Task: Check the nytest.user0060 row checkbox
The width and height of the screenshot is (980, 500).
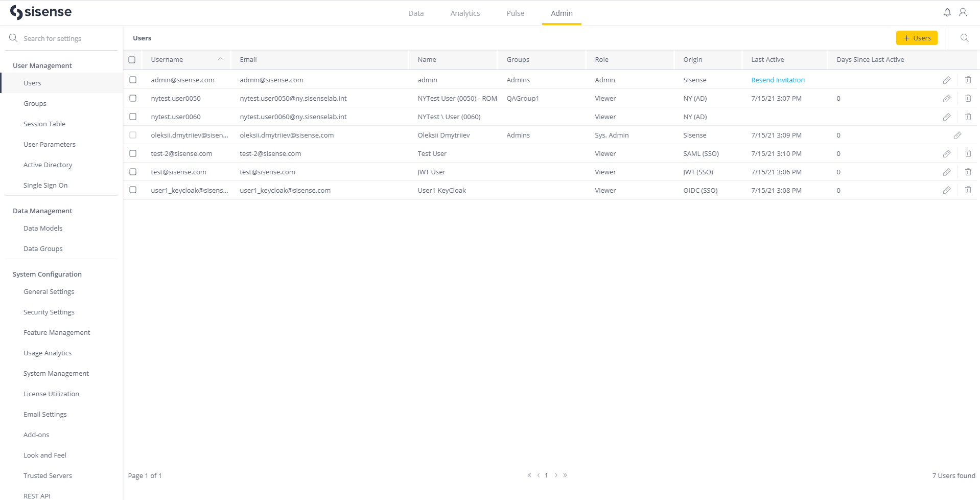Action: [x=133, y=117]
